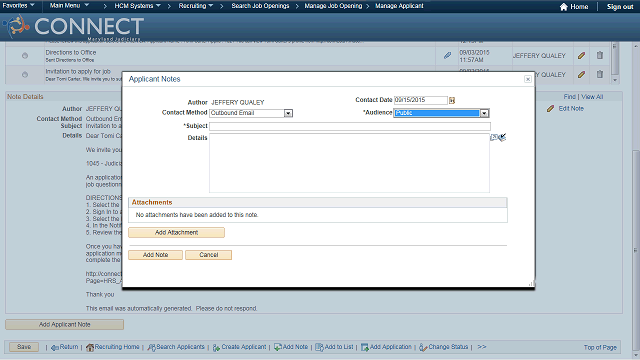Click the Recruiting Home link text

pos(117,347)
